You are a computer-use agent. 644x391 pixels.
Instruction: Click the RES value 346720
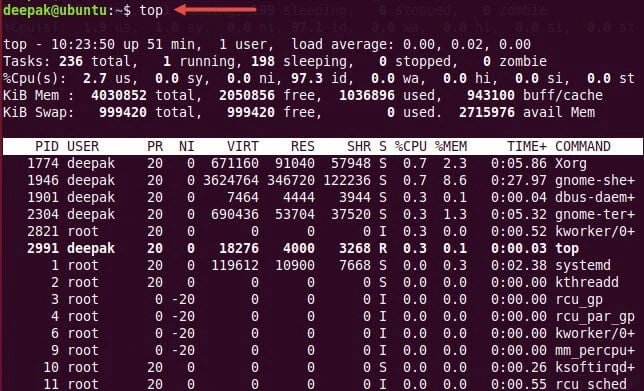click(291, 180)
